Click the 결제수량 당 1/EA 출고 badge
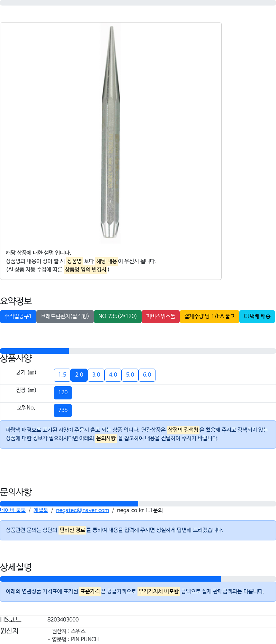 pyautogui.click(x=210, y=317)
